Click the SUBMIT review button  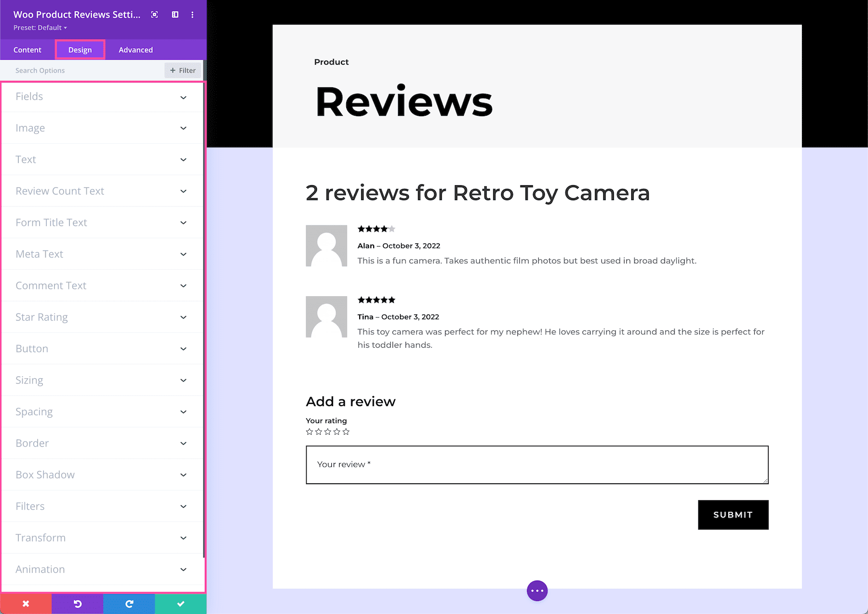732,515
